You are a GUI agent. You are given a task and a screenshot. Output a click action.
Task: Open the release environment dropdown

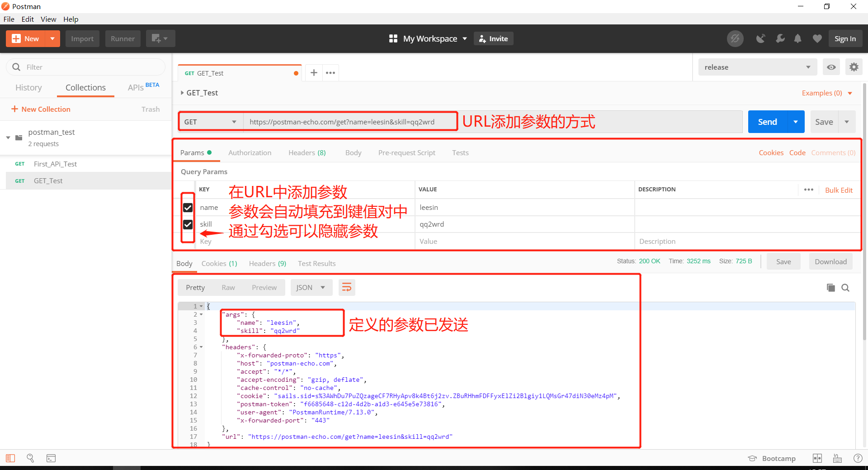(x=758, y=67)
